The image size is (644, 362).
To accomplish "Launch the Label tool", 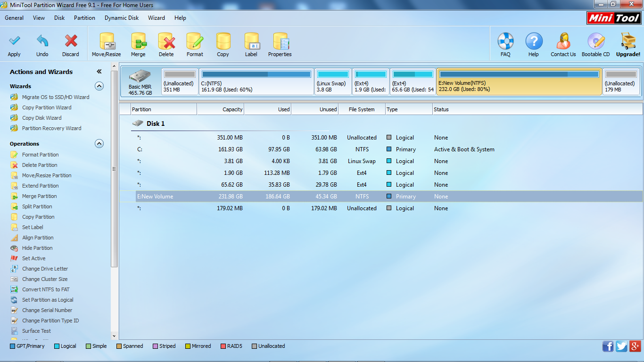I will point(251,44).
